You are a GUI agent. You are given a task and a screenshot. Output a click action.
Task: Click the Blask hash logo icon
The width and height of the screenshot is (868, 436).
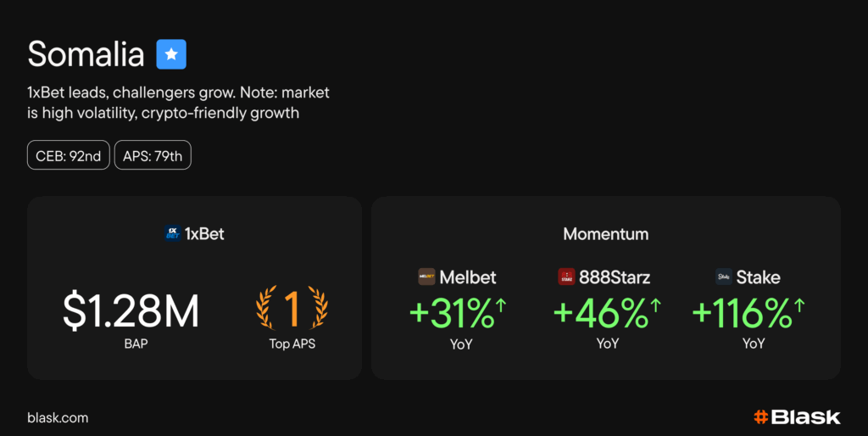pos(760,417)
